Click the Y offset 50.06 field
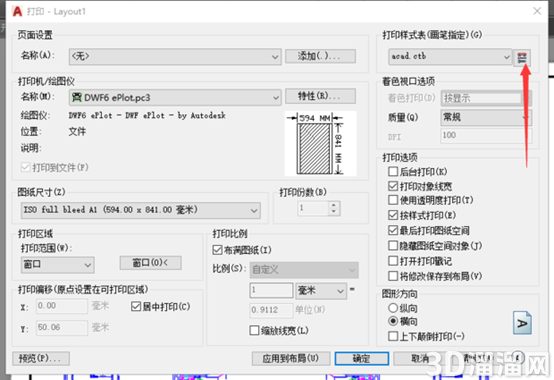 click(62, 327)
